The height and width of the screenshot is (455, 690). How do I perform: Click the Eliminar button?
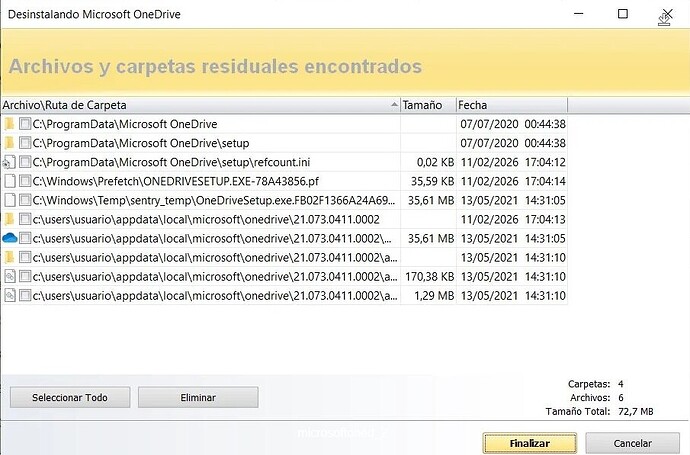198,397
